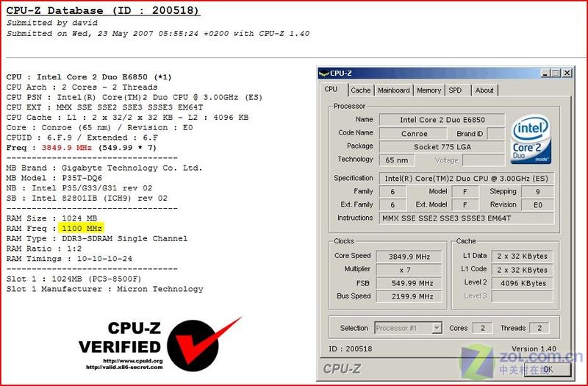
Task: Click the 'Slot 1 : 1024MB (PC3-8500F)' line
Action: click(74, 279)
